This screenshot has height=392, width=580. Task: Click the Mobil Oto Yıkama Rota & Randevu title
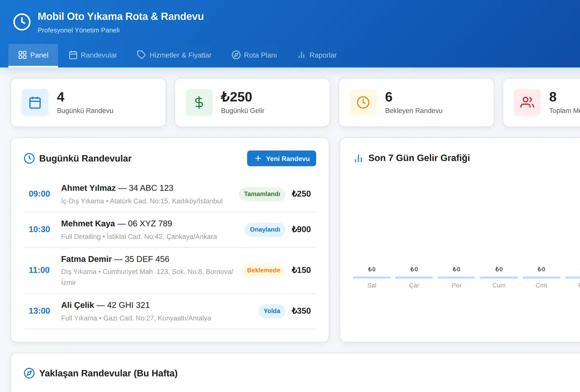(x=121, y=16)
